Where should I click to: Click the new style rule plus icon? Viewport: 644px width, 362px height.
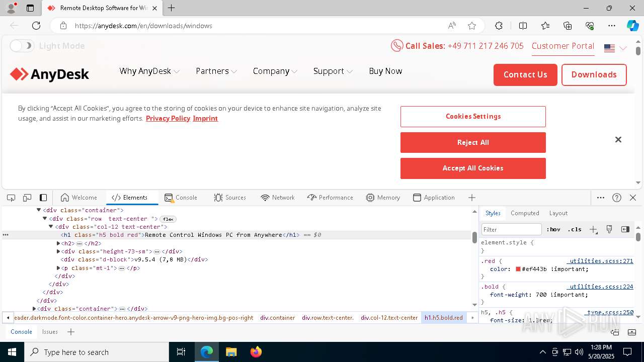tap(593, 229)
